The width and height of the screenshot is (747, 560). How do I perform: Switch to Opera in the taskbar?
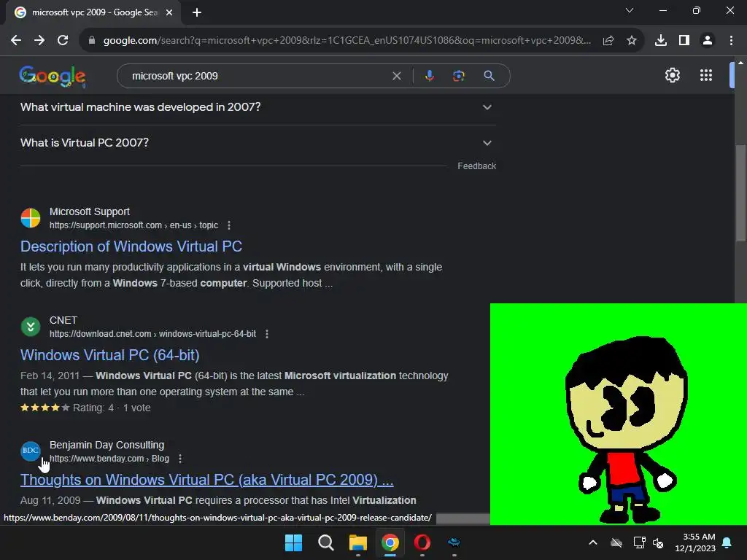(422, 542)
